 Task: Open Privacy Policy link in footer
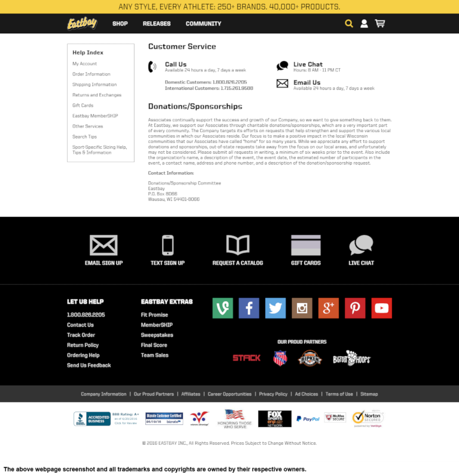[x=273, y=394]
